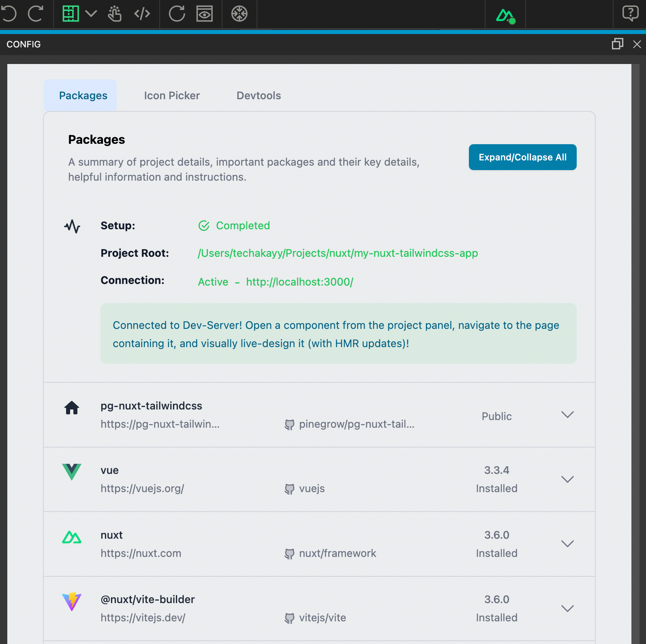Open the http://localhost:3000/ link

300,282
